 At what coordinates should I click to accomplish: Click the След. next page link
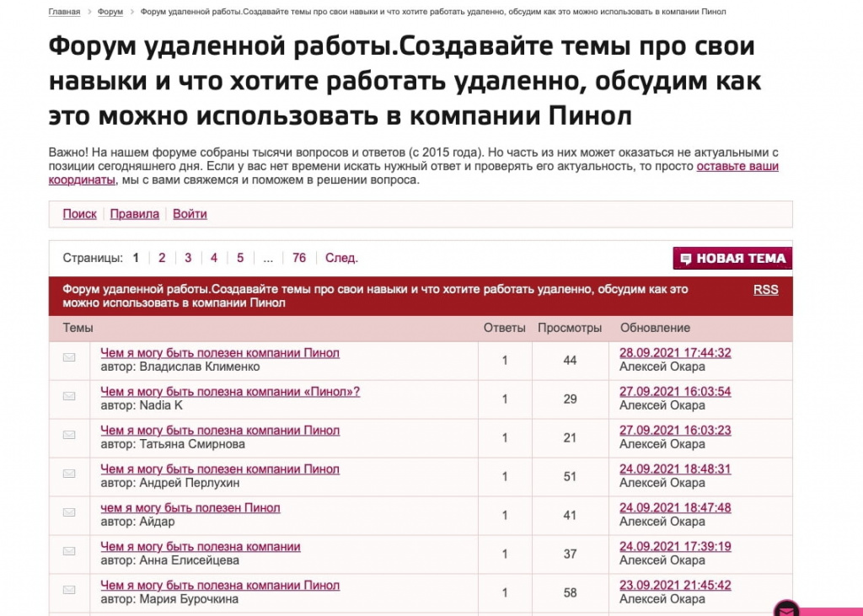click(341, 258)
